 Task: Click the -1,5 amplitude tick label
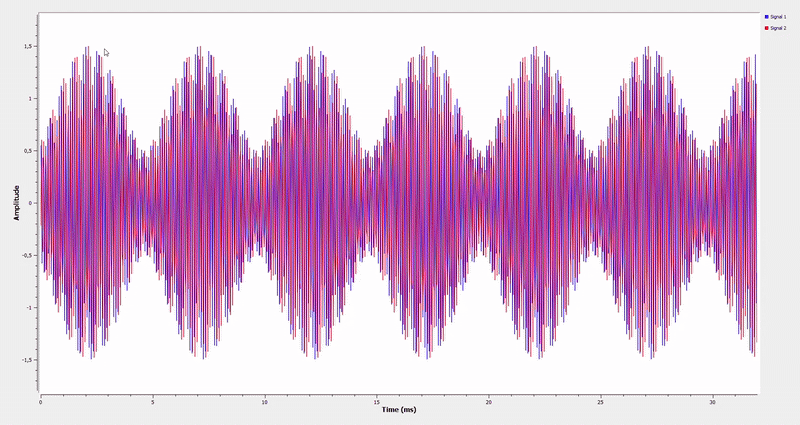(x=29, y=359)
